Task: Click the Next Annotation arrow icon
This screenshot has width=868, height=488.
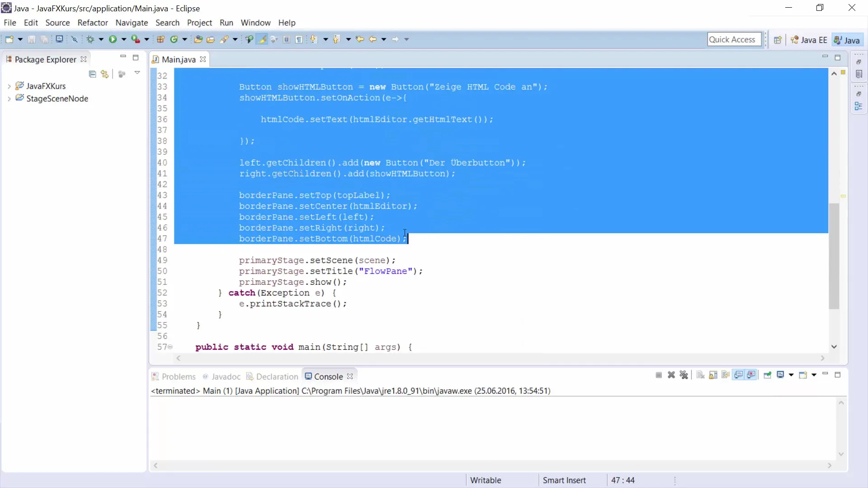Action: (314, 39)
